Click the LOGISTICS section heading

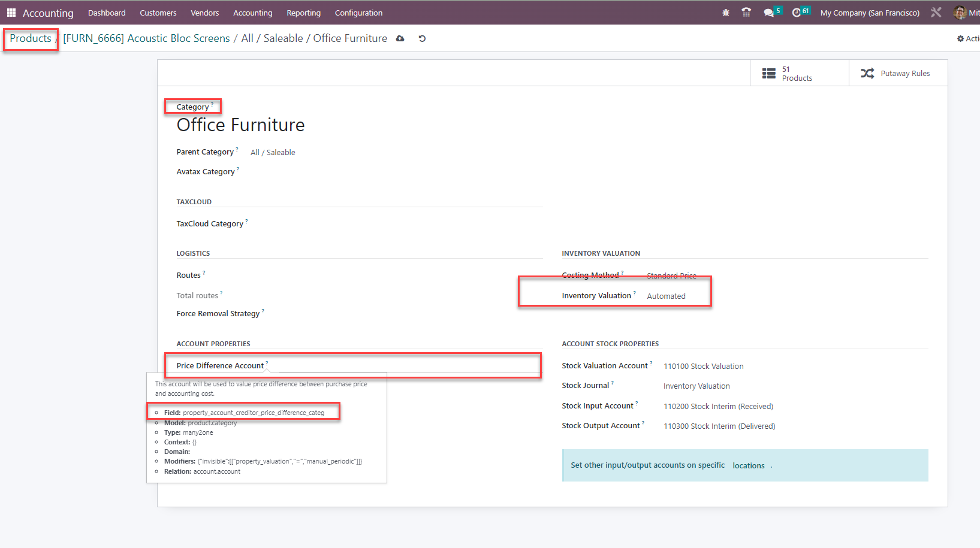pyautogui.click(x=193, y=253)
